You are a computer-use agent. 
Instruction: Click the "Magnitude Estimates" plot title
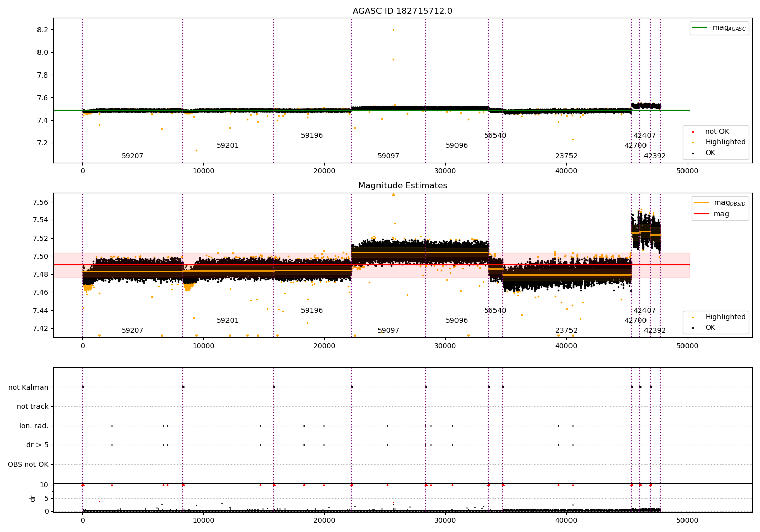(402, 186)
